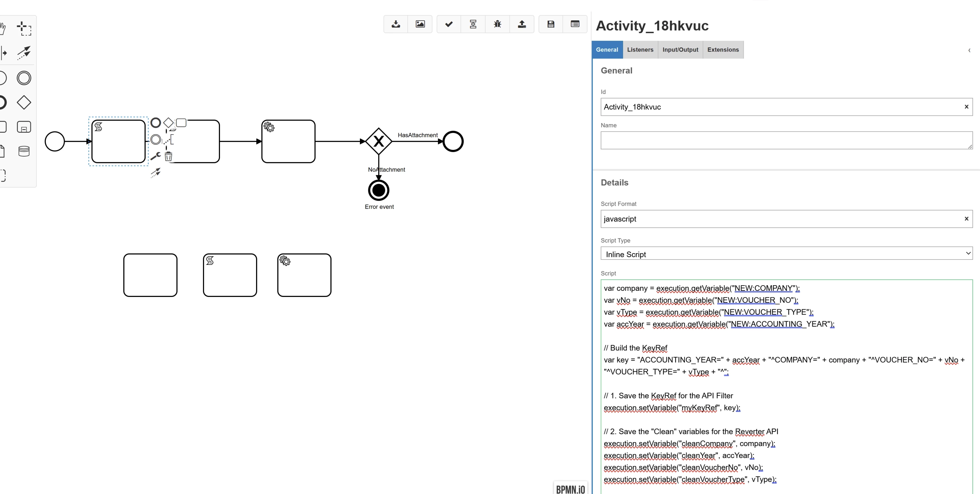Click the upload deploy toolbar icon
This screenshot has width=980, height=494.
(522, 24)
